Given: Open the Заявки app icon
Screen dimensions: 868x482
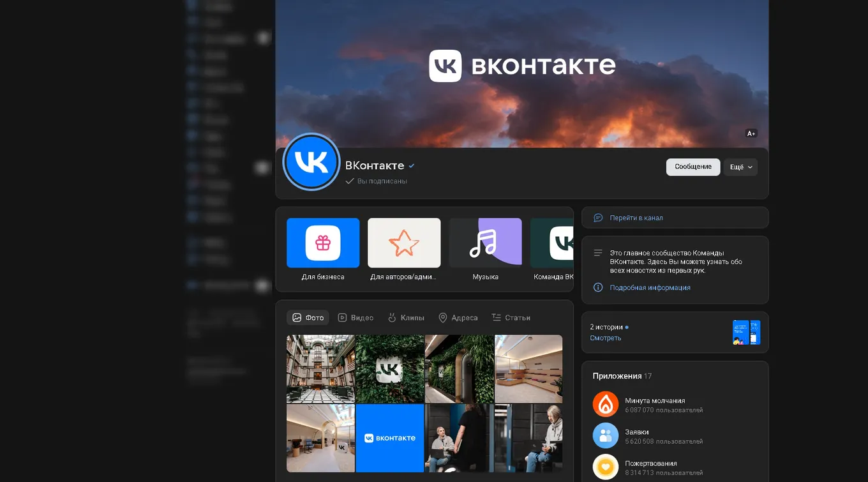Looking at the screenshot, I should tap(606, 435).
